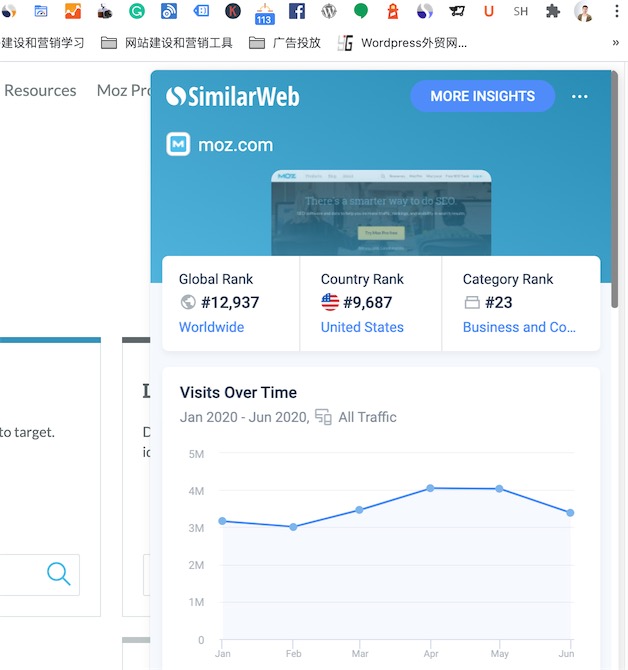
Task: Open the red lighthouse extension icon
Action: tap(393, 11)
